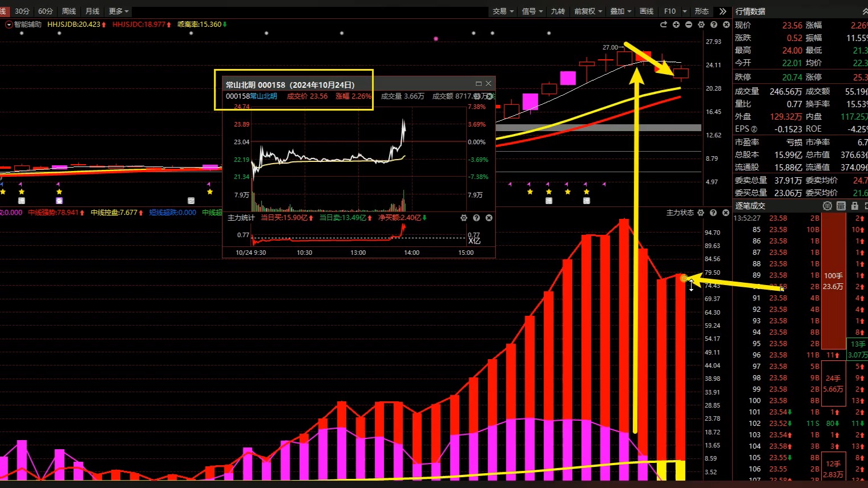Select the 周线 weekly chart tab
Viewport: 868px width, 488px height.
click(69, 11)
